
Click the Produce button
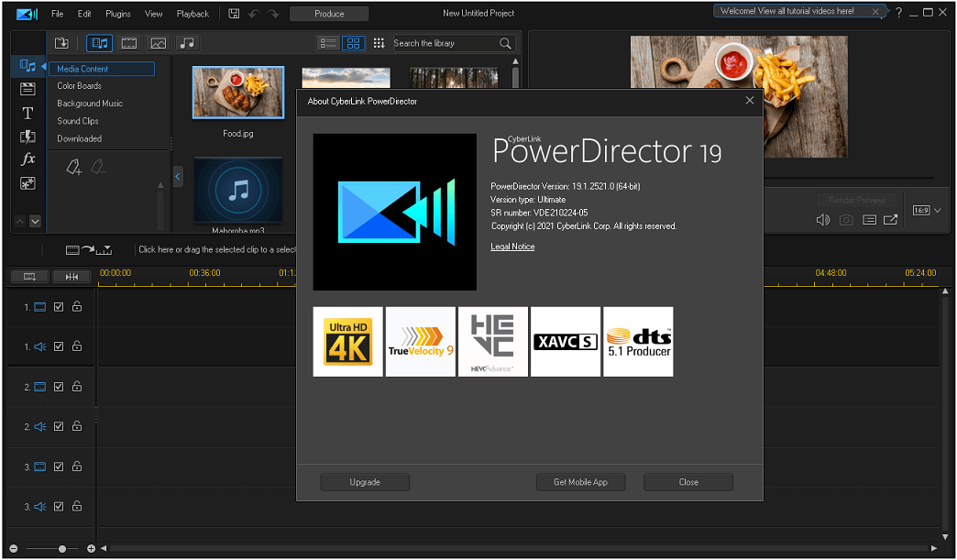coord(329,14)
